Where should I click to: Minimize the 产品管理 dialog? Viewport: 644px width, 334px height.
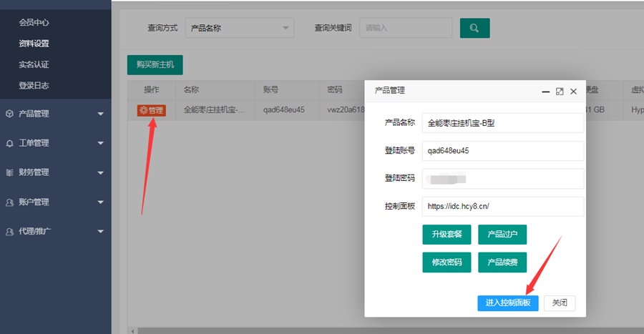click(x=546, y=92)
